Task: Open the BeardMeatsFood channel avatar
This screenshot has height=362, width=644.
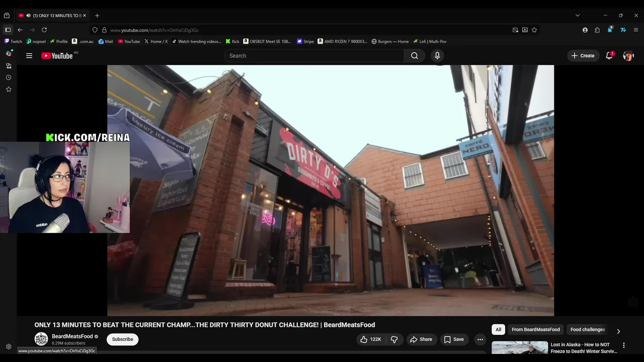Action: (41, 339)
